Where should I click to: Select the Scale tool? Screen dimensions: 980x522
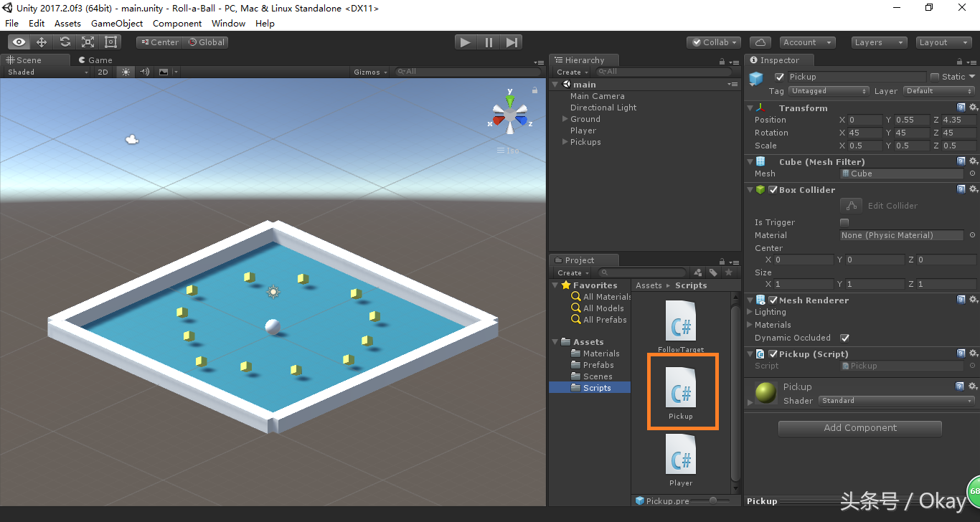coord(88,42)
